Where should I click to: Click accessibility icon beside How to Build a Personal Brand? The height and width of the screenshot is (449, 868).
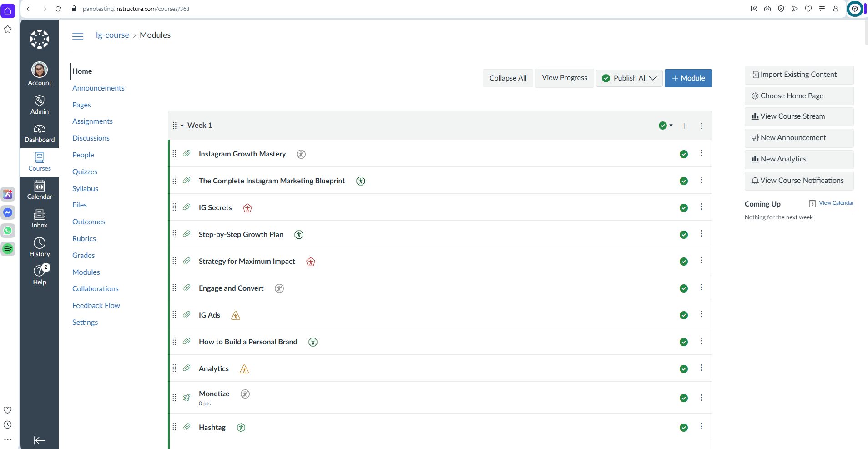[x=313, y=342]
